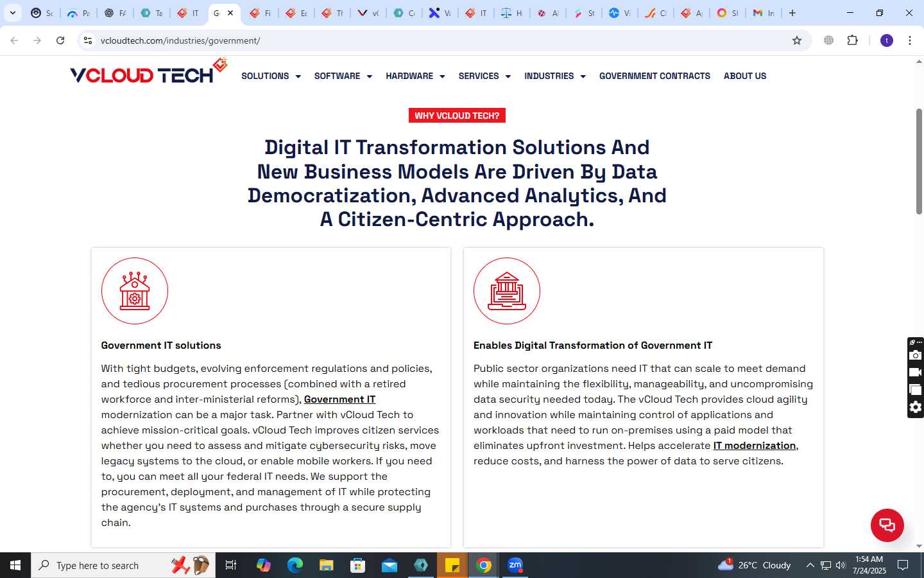Open the About Us menu item
924x578 pixels.
click(x=745, y=76)
